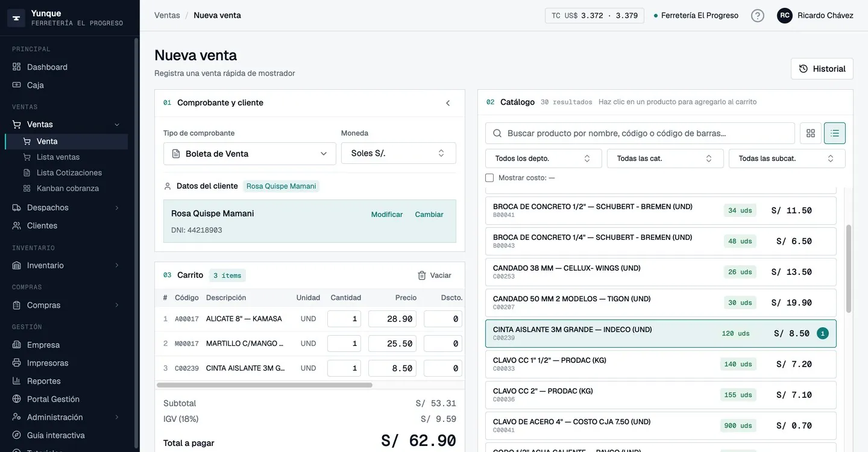The width and height of the screenshot is (868, 452).
Task: Open Todos los depto. filter
Action: tap(544, 159)
